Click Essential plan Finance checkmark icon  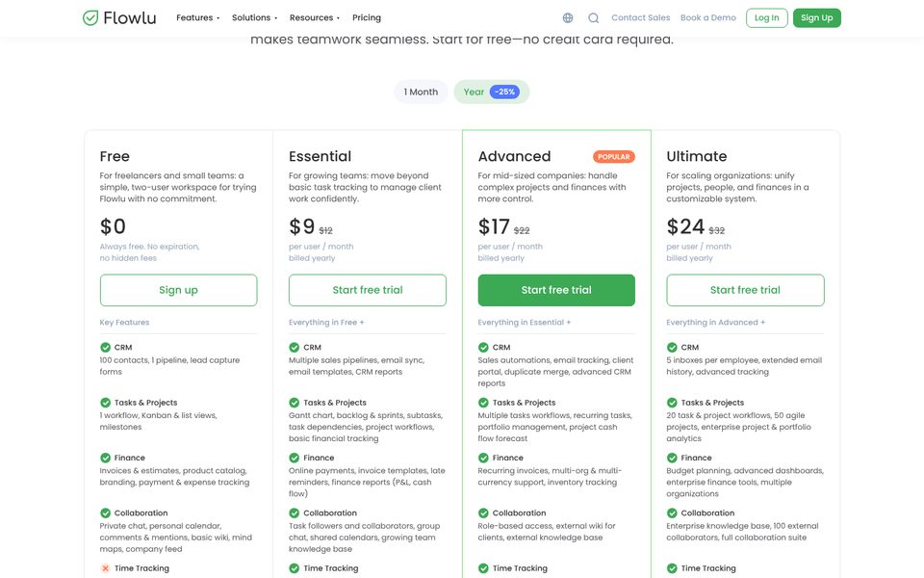pos(295,458)
